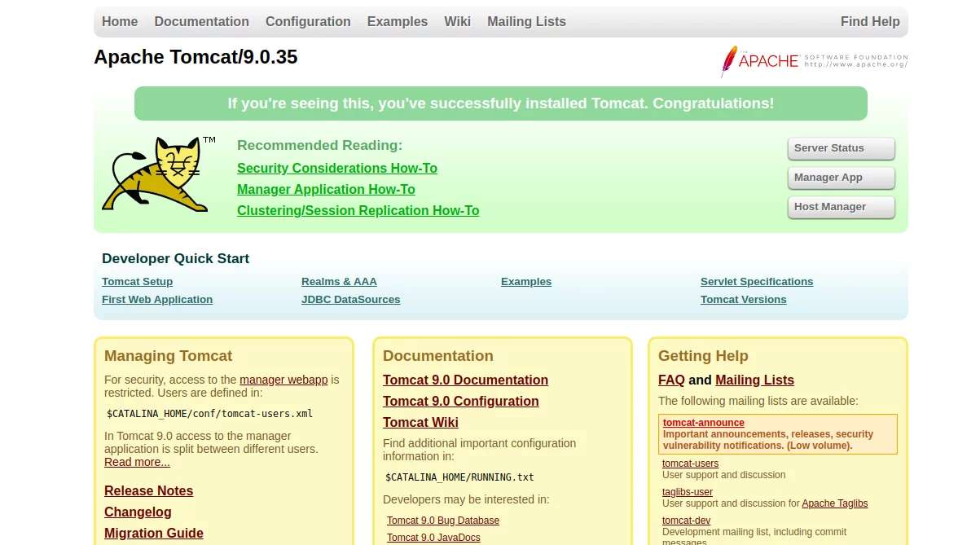980x545 pixels.
Task: View the Changelog link
Action: coord(138,512)
